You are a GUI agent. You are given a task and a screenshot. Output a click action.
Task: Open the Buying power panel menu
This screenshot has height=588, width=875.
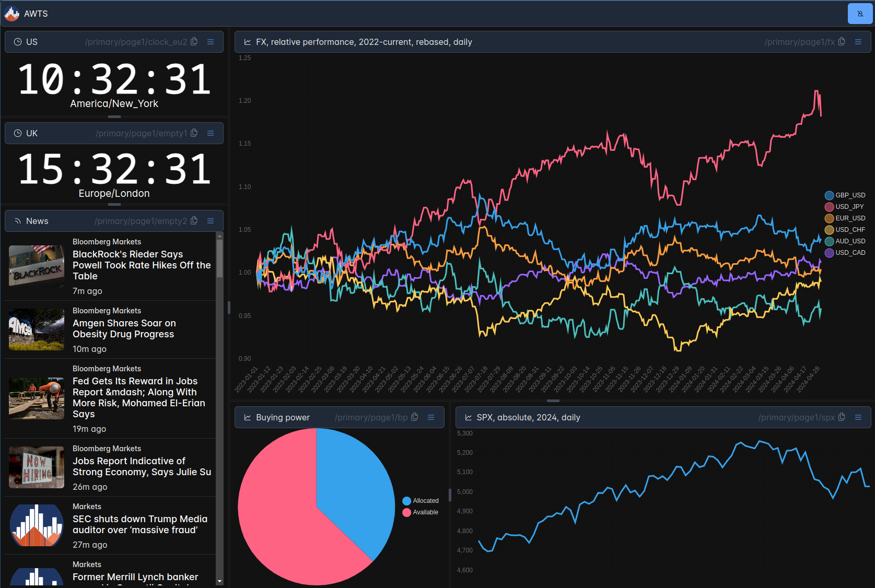coord(431,417)
